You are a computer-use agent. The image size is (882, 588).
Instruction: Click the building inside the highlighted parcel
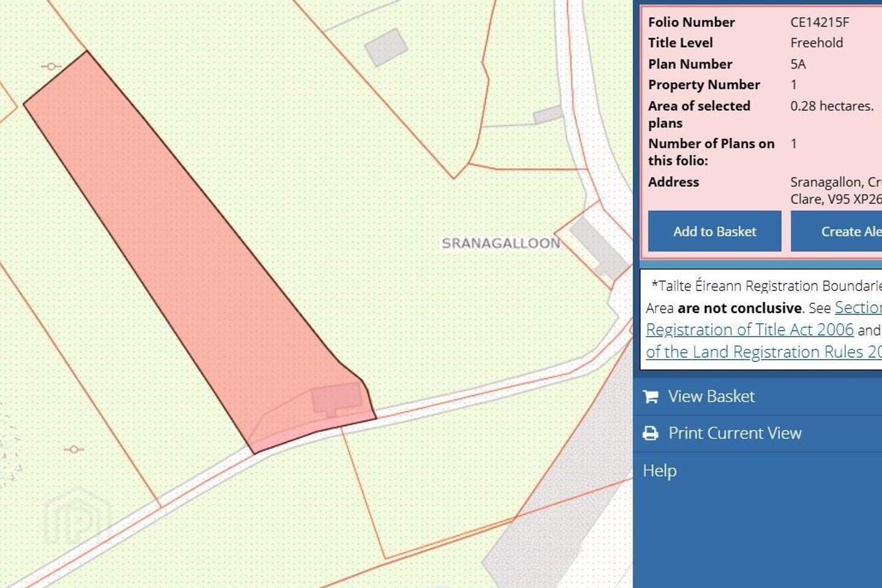coord(336,399)
